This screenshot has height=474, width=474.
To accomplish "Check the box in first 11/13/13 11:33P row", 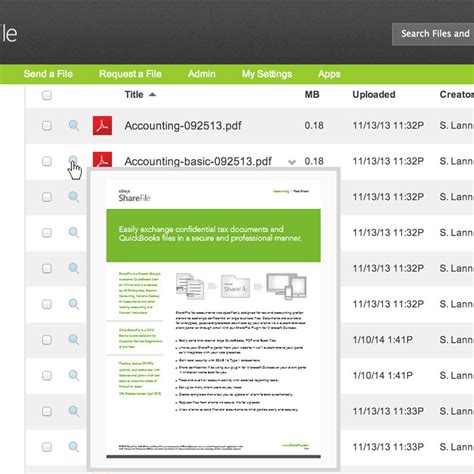I will (47, 411).
